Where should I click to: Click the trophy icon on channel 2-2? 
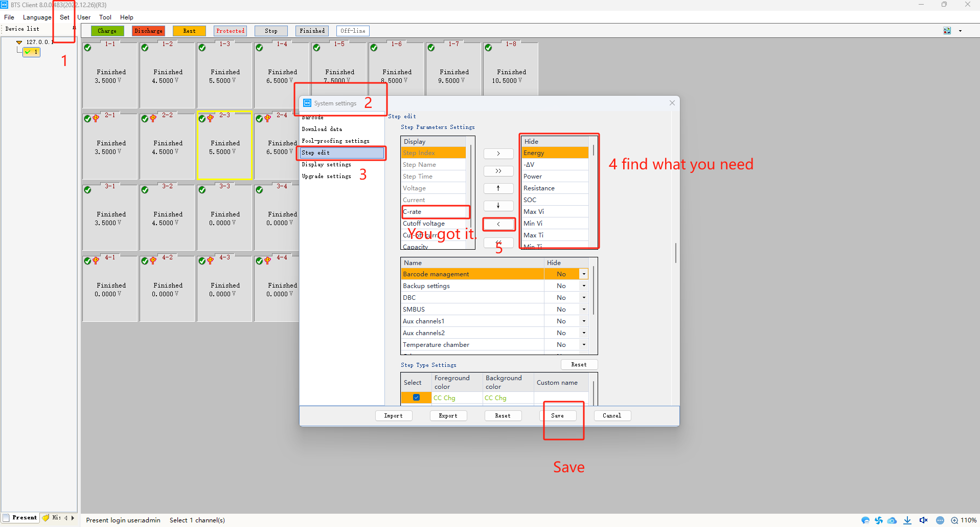(153, 118)
